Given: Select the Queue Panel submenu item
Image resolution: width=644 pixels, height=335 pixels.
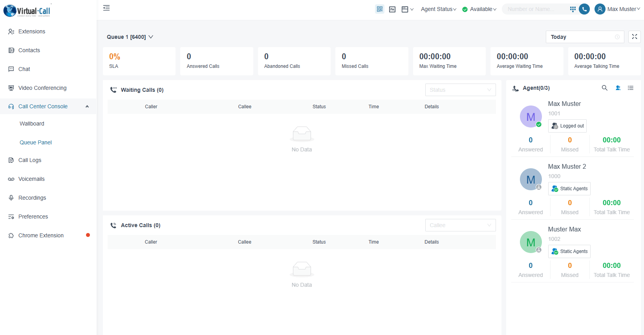Looking at the screenshot, I should pos(36,142).
